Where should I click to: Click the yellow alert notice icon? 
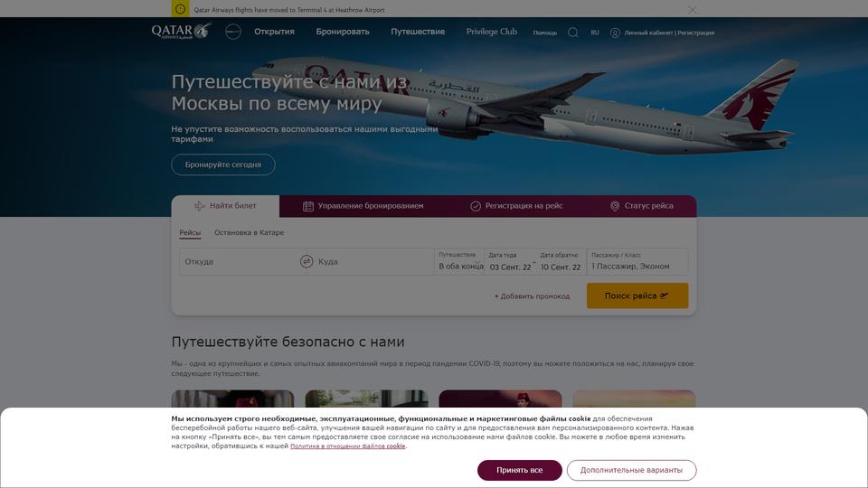click(180, 9)
